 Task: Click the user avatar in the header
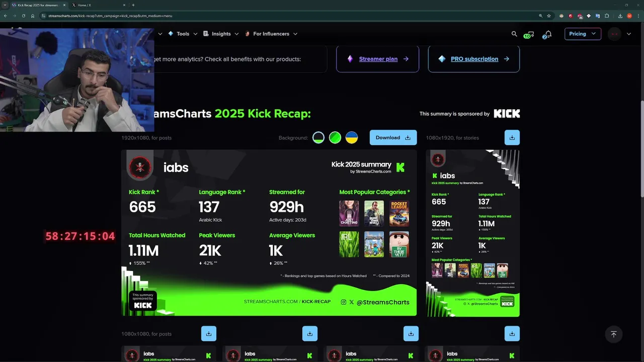(x=614, y=34)
